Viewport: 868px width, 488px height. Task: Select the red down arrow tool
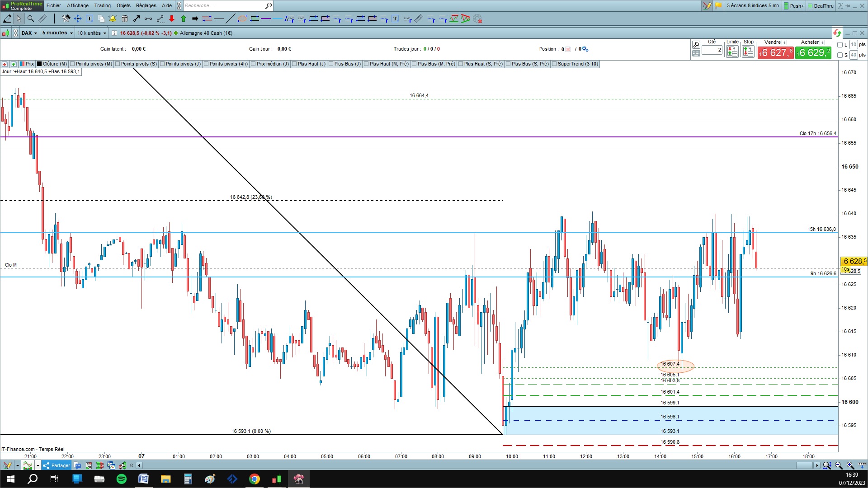click(172, 19)
